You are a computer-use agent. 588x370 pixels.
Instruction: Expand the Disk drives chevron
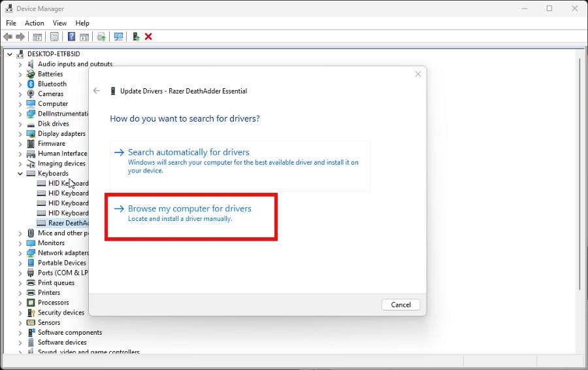pos(20,124)
